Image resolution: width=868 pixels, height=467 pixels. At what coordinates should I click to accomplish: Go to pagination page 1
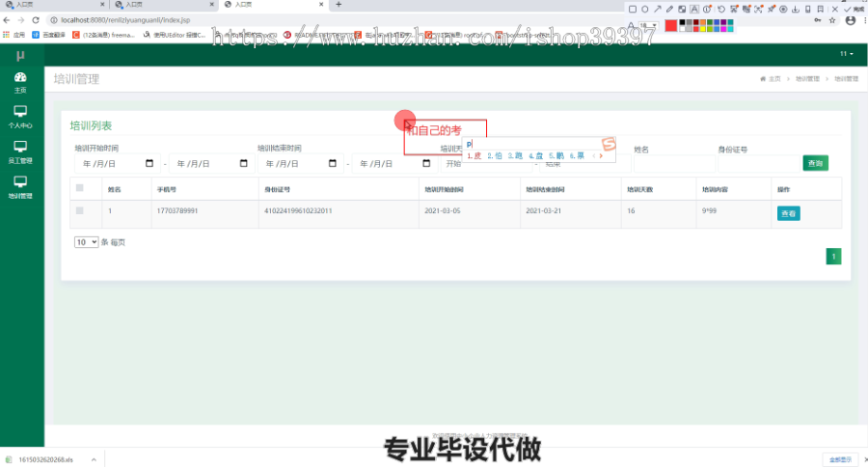pyautogui.click(x=833, y=256)
